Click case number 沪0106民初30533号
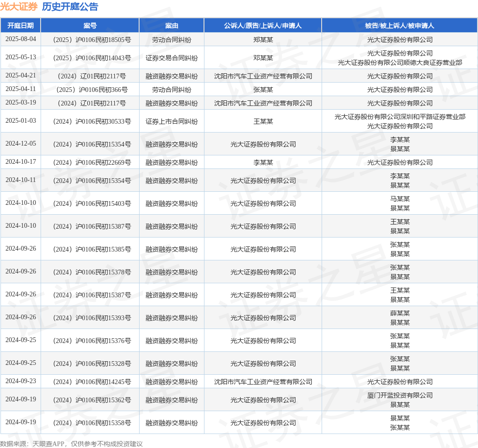The image size is (478, 448). 92,121
